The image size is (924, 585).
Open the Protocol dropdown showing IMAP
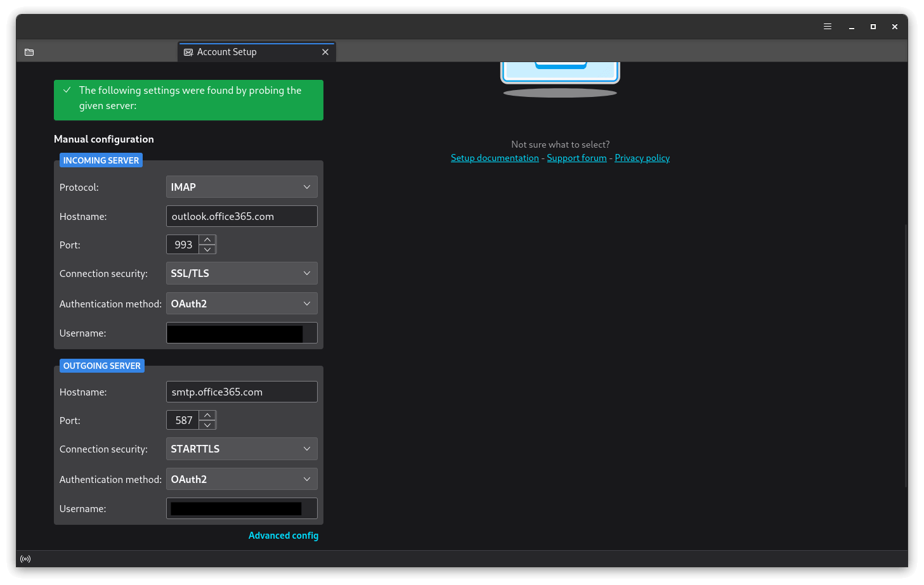point(241,186)
